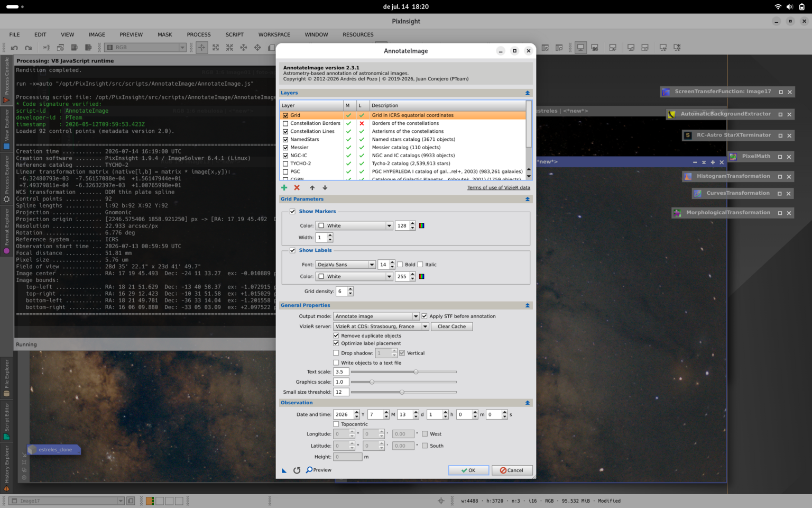Click the toolbar icon with four inward arrows
Viewport: 812px width, 508px height.
point(229,48)
